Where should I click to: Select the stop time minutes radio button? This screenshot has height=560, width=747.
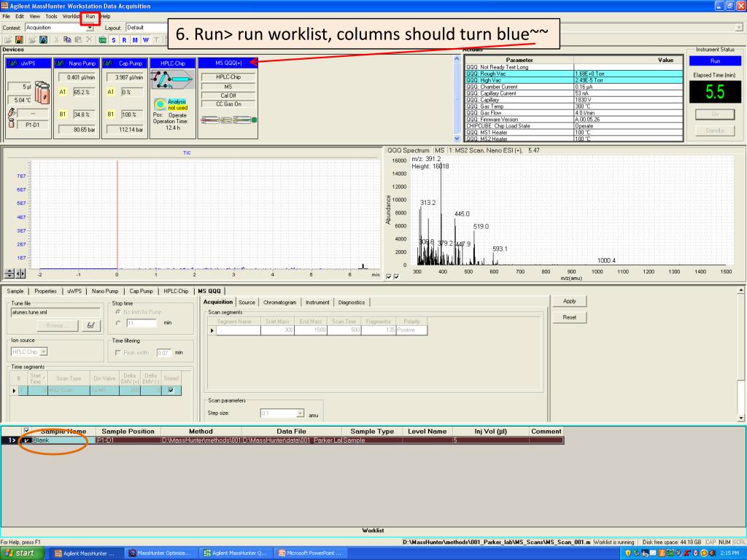point(117,323)
